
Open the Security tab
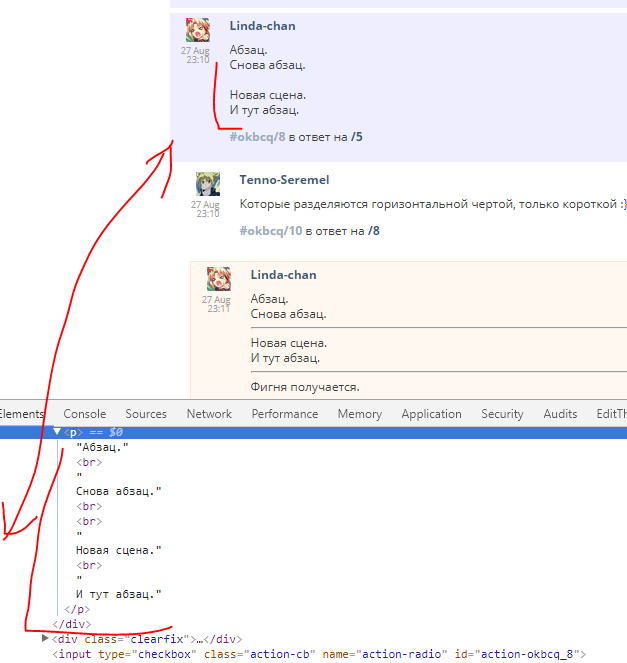pyautogui.click(x=502, y=414)
